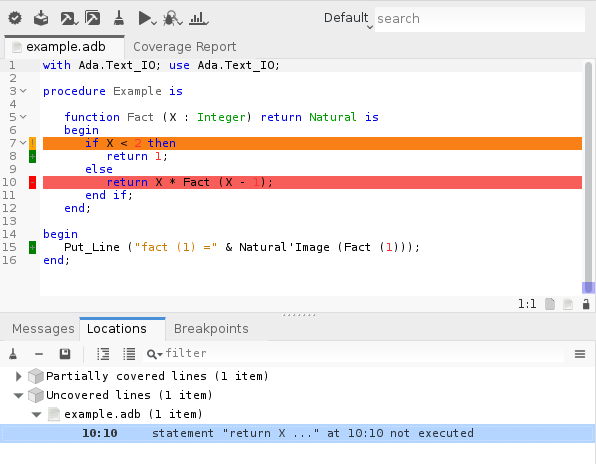Save locations with the floppy disk icon
This screenshot has height=464, width=596.
[65, 354]
